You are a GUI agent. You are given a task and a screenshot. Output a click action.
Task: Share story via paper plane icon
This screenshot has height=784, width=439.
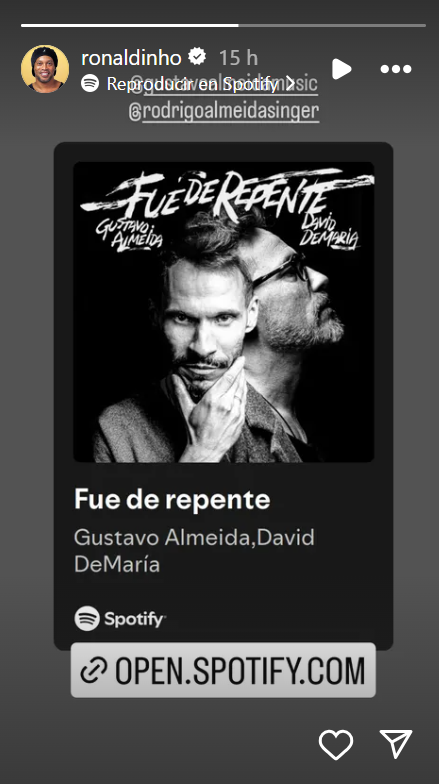point(396,744)
